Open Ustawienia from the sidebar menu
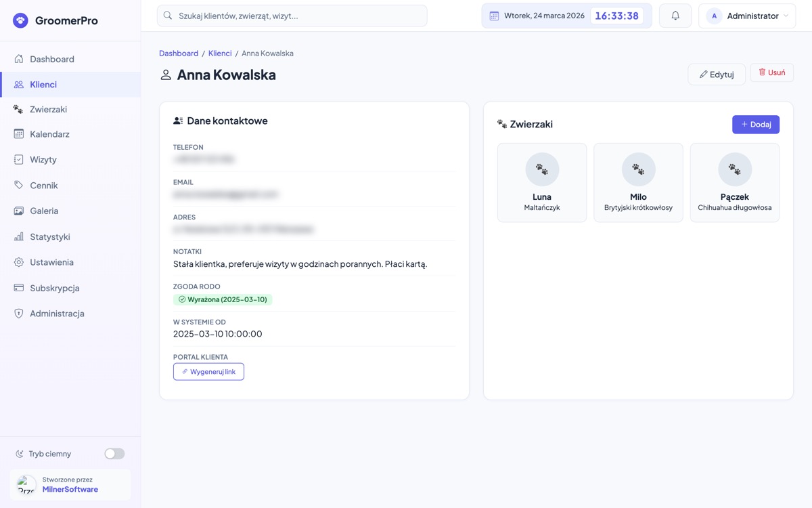 point(51,262)
